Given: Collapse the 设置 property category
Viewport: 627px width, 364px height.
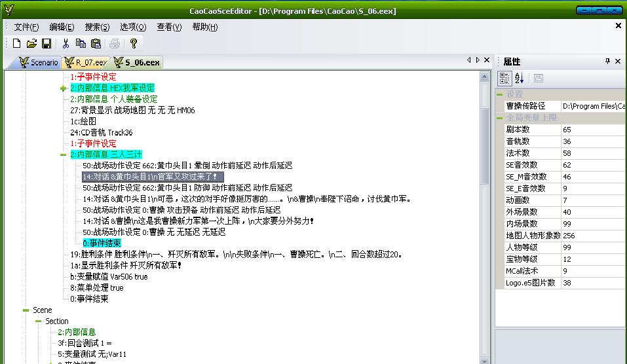Looking at the screenshot, I should point(499,94).
